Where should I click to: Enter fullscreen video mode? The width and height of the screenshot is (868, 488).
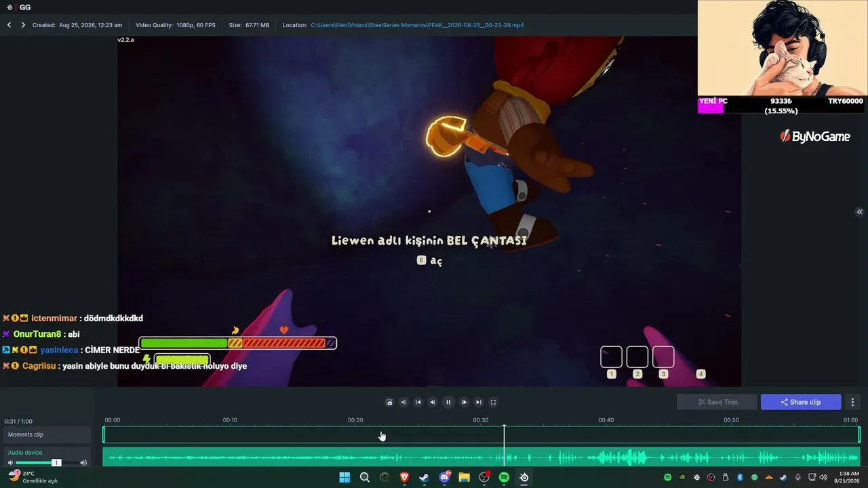tap(493, 402)
